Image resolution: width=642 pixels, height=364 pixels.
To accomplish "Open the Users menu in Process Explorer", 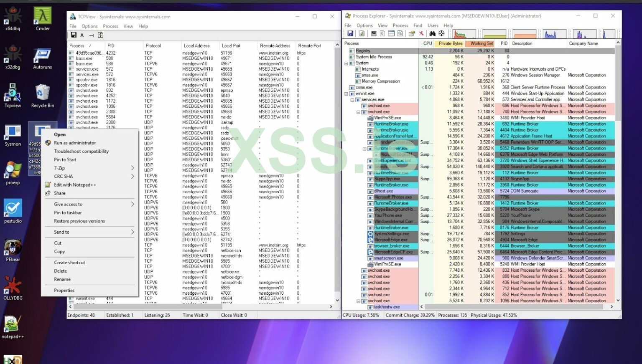I will click(x=433, y=25).
